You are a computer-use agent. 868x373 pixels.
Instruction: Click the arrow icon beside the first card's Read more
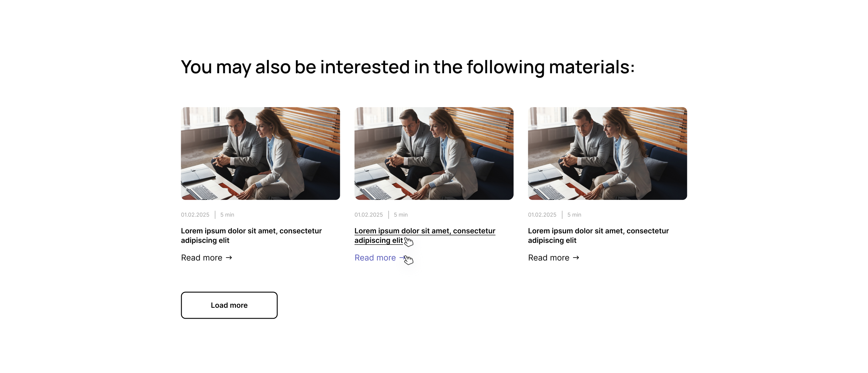pyautogui.click(x=229, y=258)
